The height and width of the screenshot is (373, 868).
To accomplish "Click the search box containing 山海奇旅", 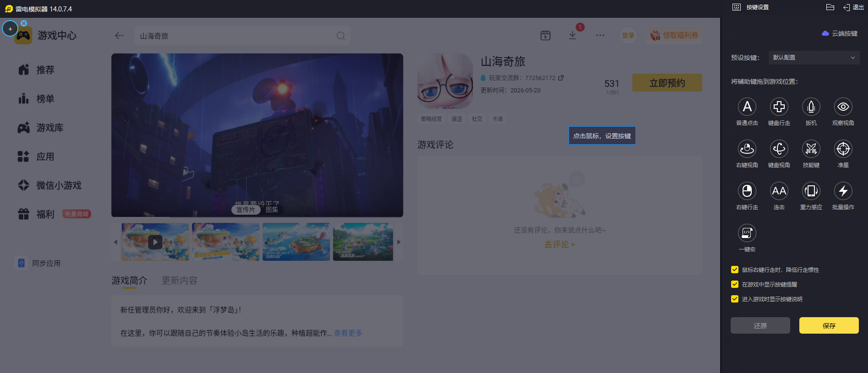I will pyautogui.click(x=243, y=36).
